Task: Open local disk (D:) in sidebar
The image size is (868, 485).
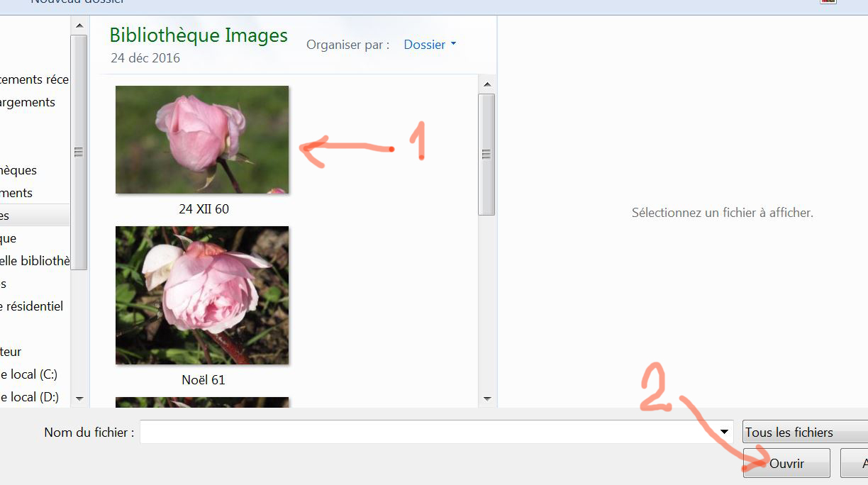Action: coord(29,397)
